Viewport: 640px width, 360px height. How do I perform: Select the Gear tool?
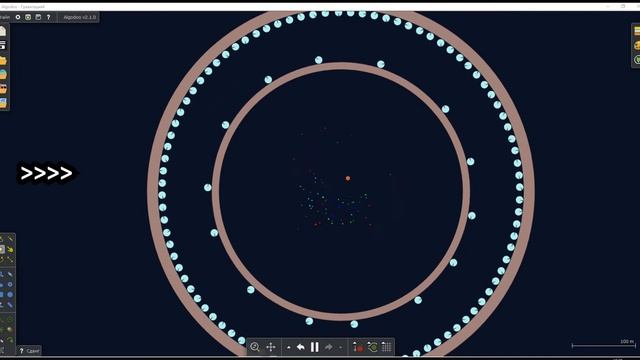click(x=10, y=284)
